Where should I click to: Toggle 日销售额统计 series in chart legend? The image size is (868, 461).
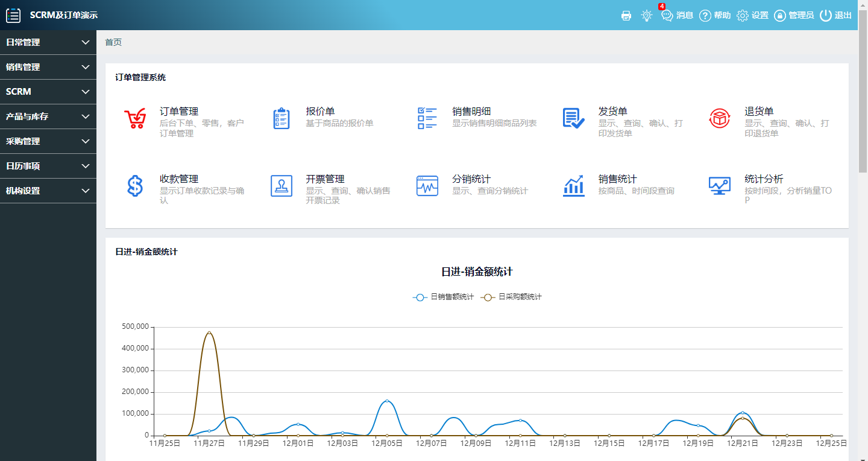[444, 297]
